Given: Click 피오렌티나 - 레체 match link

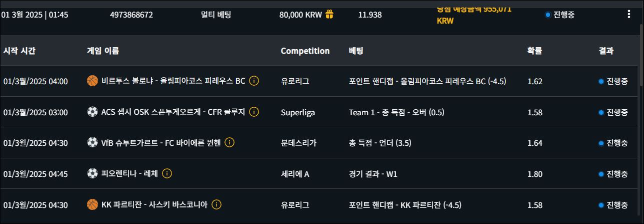Looking at the screenshot, I should pyautogui.click(x=129, y=174).
